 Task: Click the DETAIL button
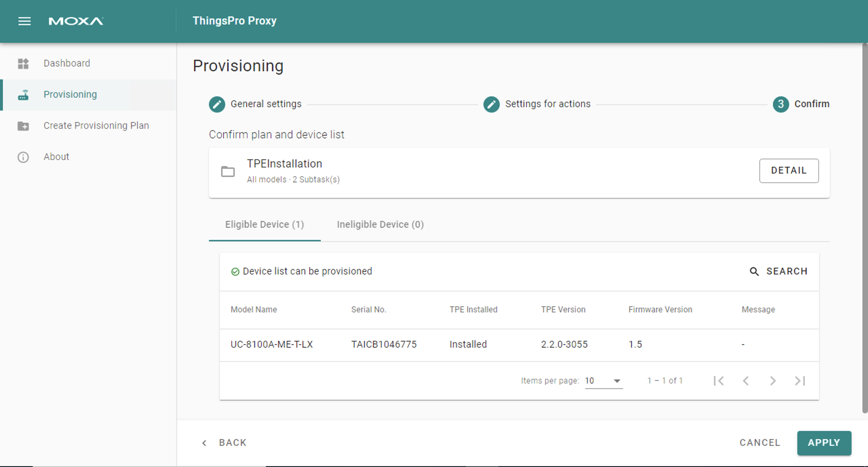[789, 170]
